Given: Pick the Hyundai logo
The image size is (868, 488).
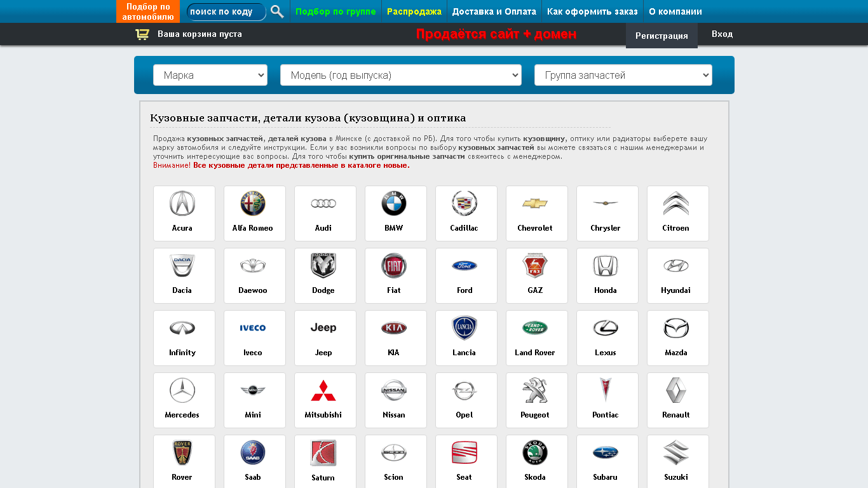Looking at the screenshot, I should tap(676, 266).
